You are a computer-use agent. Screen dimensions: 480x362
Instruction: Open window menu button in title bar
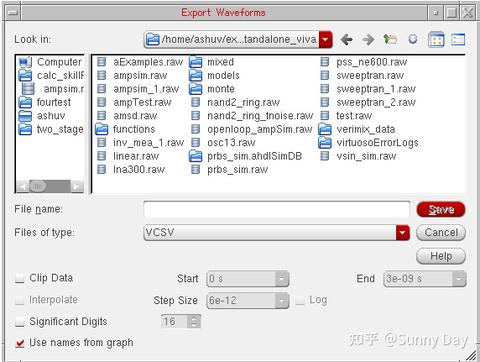click(x=13, y=13)
